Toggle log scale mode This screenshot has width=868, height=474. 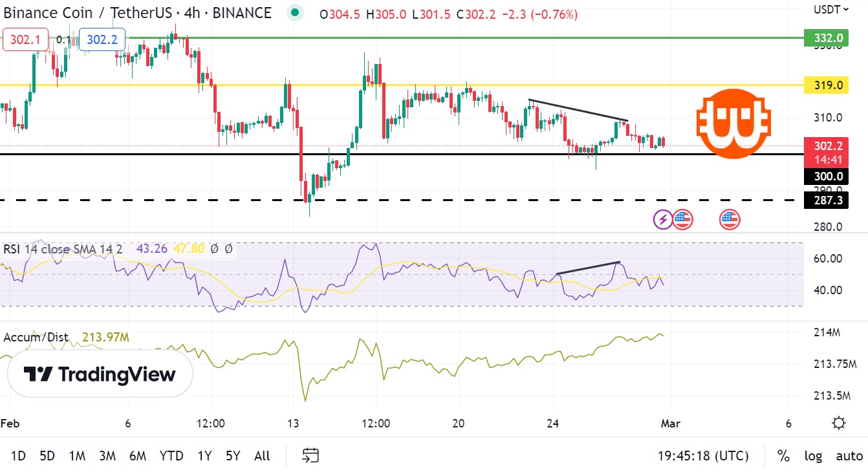coord(813,456)
